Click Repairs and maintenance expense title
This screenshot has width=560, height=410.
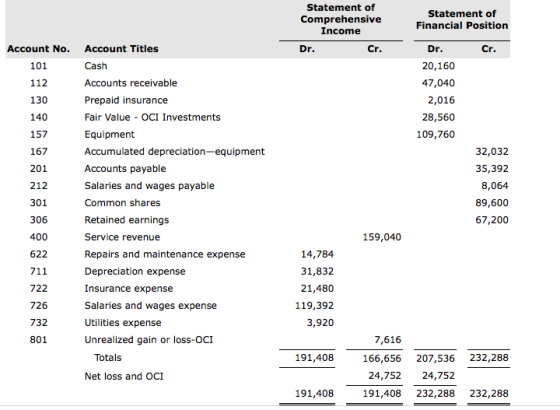[x=165, y=255]
